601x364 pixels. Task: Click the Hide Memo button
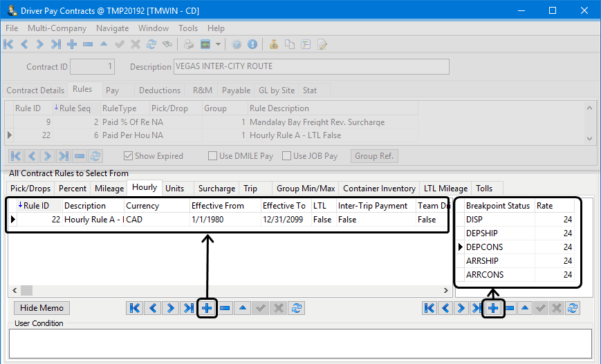click(42, 308)
